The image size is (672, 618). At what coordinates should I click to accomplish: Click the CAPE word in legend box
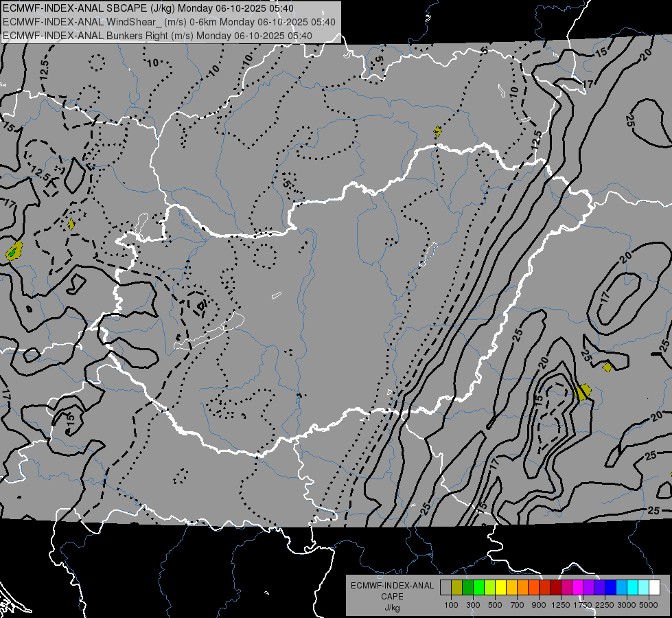point(392,597)
